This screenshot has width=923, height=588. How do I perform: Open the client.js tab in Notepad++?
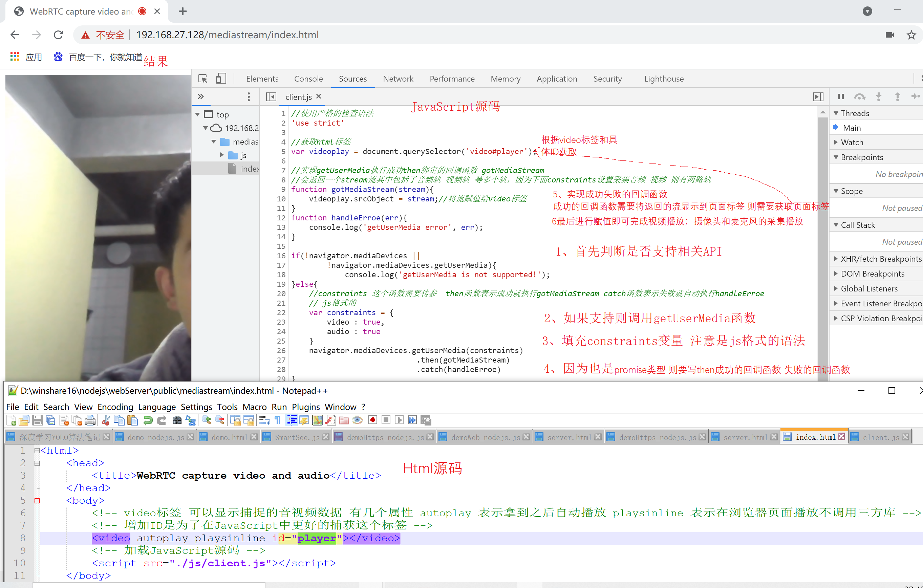pyautogui.click(x=880, y=437)
